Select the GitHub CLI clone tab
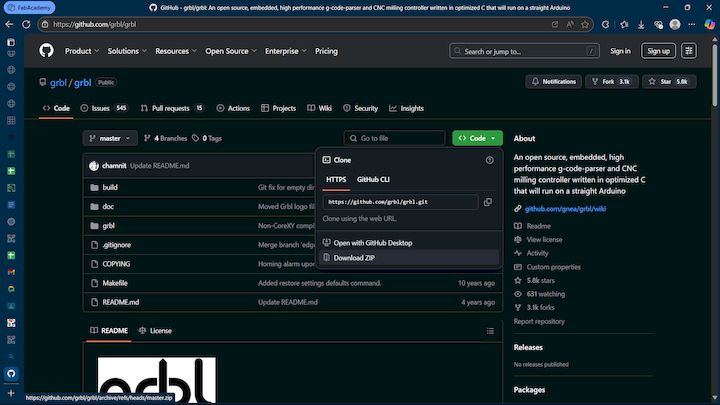The image size is (720, 405). pyautogui.click(x=373, y=180)
